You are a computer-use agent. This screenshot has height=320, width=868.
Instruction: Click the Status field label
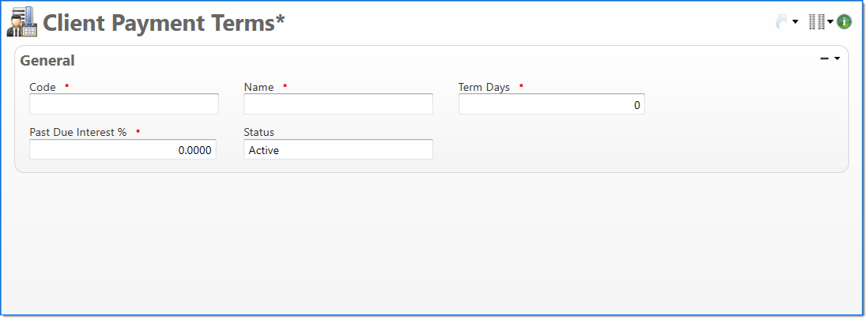pos(259,133)
